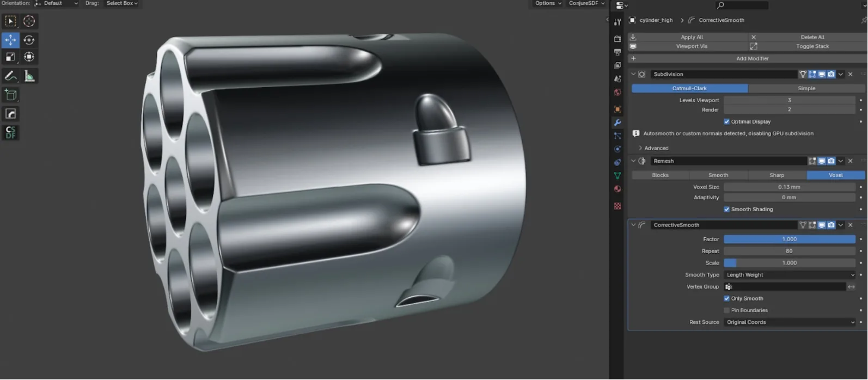Select the Rotate tool
Screen dimensions: 868x380
pyautogui.click(x=29, y=40)
